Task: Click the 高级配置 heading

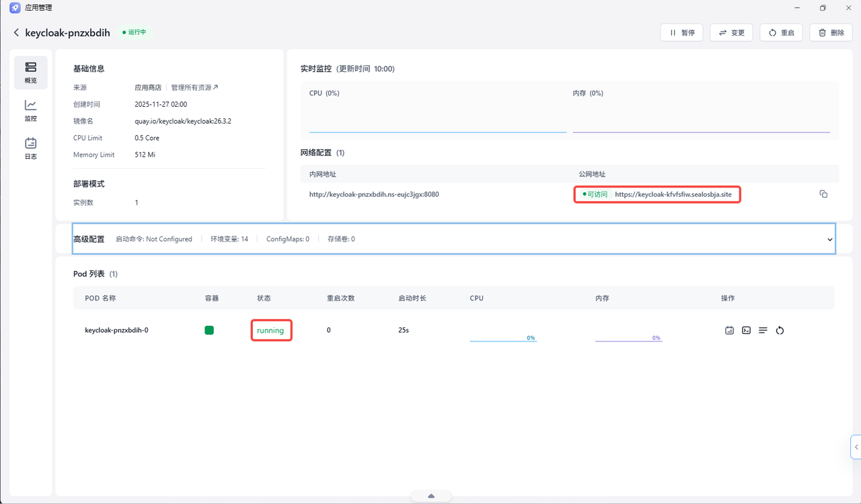Action: (x=89, y=239)
